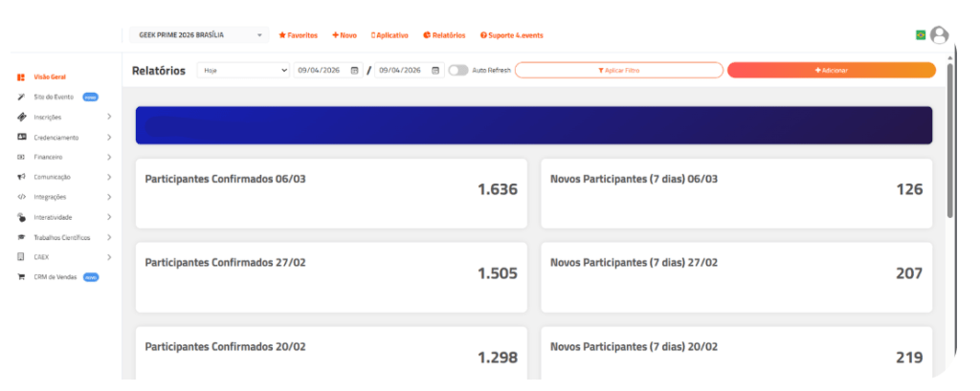Open the Favoritos menu

(298, 35)
